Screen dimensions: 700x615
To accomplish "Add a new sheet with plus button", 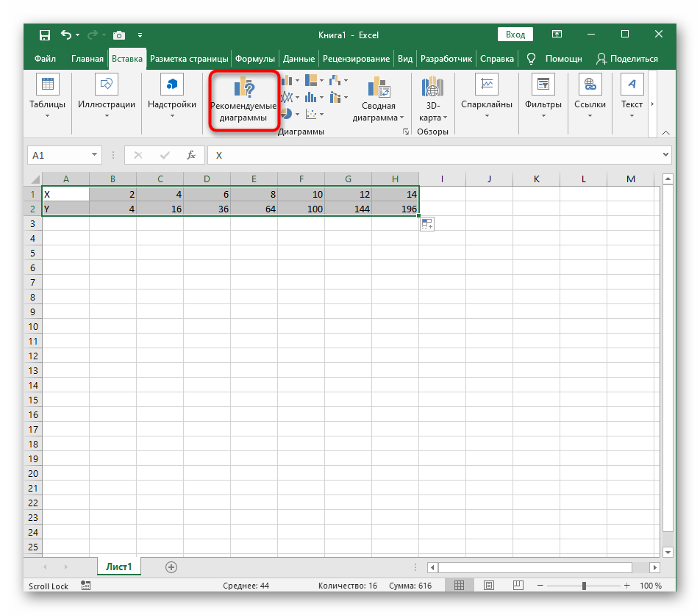I will [x=171, y=567].
